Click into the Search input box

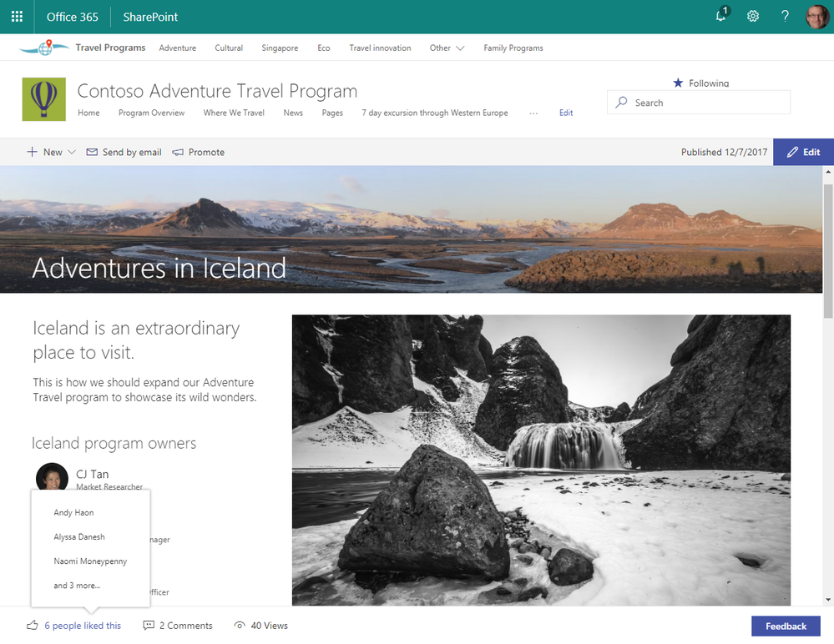pos(699,103)
